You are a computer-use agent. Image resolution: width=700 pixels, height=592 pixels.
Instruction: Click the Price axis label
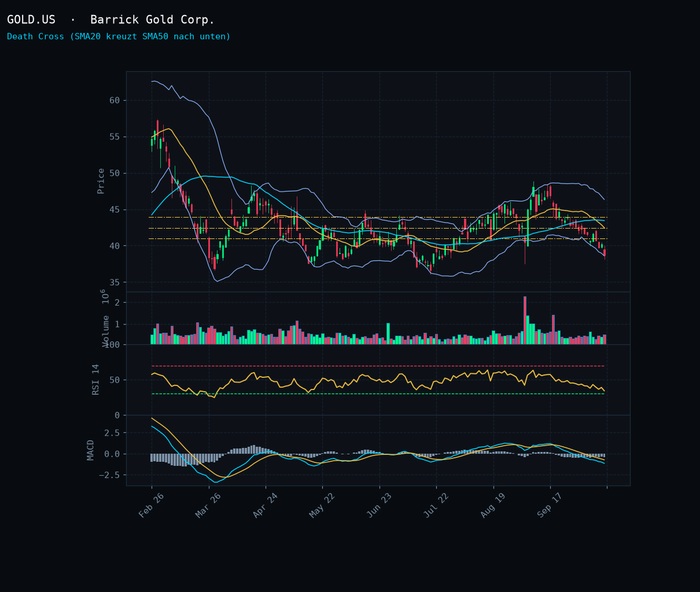click(x=101, y=181)
